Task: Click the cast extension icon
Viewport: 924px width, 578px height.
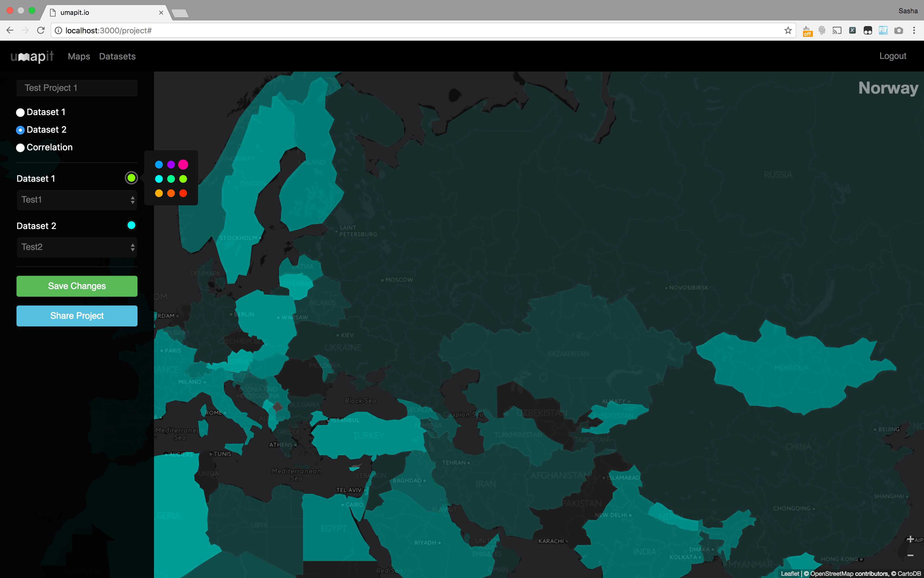Action: (837, 30)
